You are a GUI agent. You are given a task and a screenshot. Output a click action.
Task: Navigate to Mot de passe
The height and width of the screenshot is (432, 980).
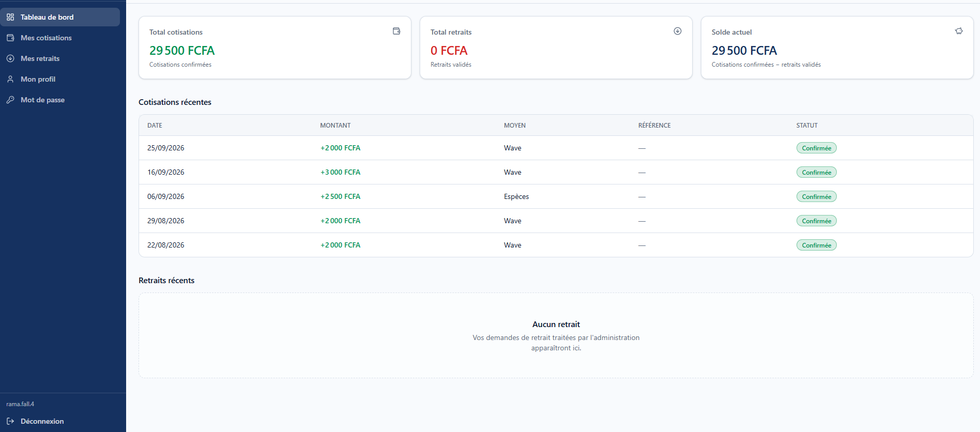[x=60, y=100]
